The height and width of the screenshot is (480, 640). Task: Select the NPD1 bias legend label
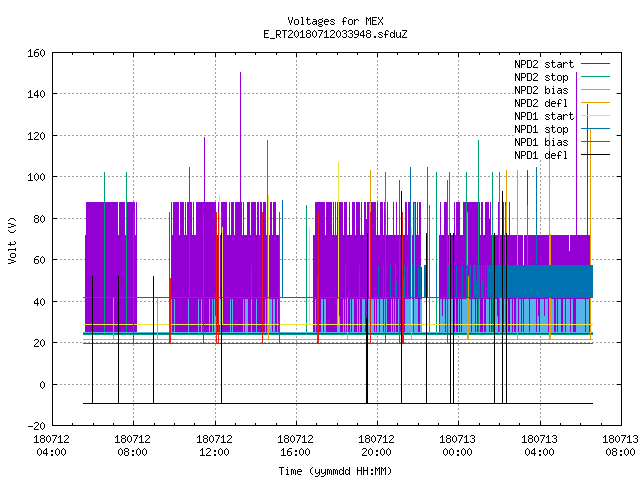click(541, 142)
